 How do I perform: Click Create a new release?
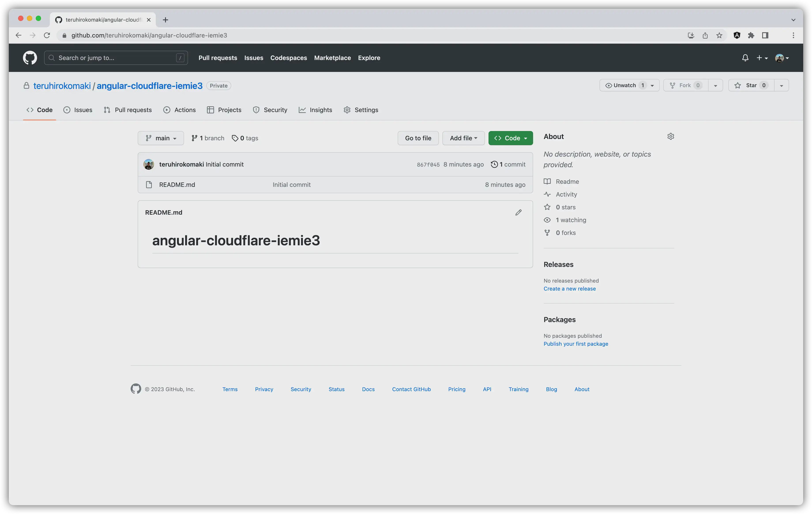(569, 289)
